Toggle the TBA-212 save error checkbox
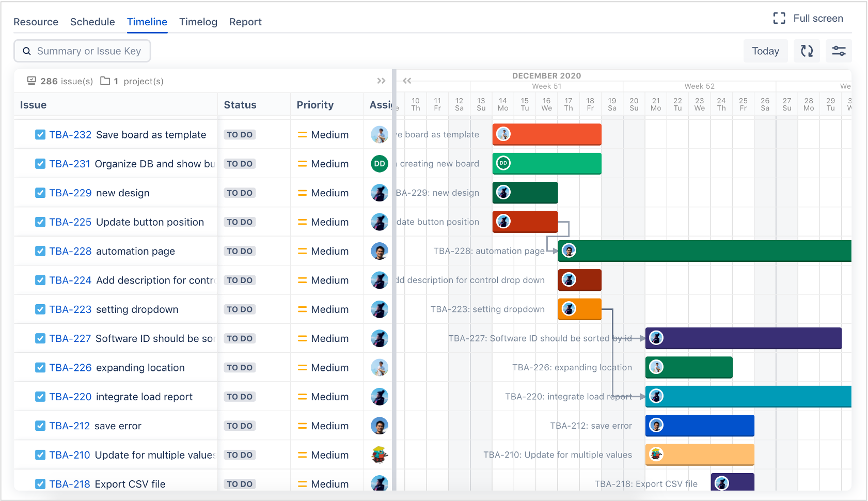The width and height of the screenshot is (868, 501). (40, 426)
